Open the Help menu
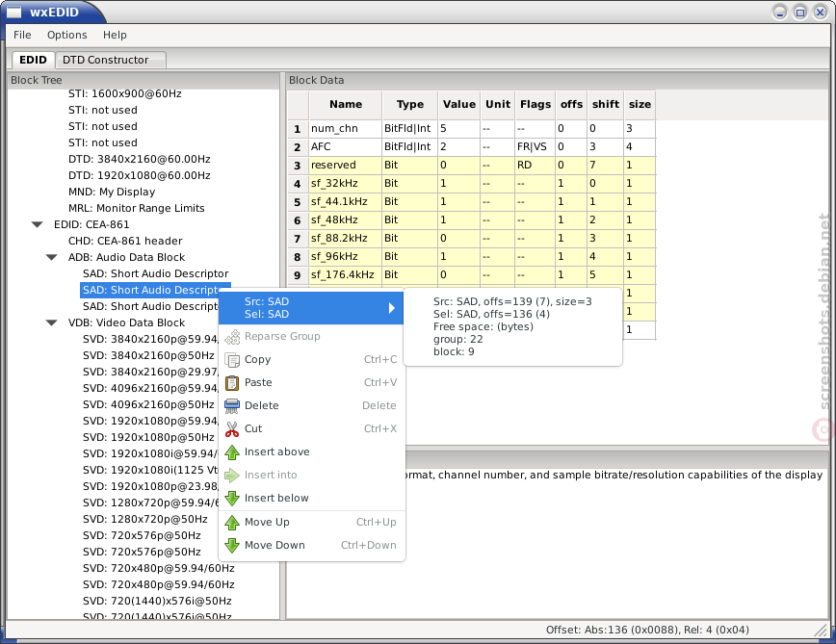 [x=115, y=35]
